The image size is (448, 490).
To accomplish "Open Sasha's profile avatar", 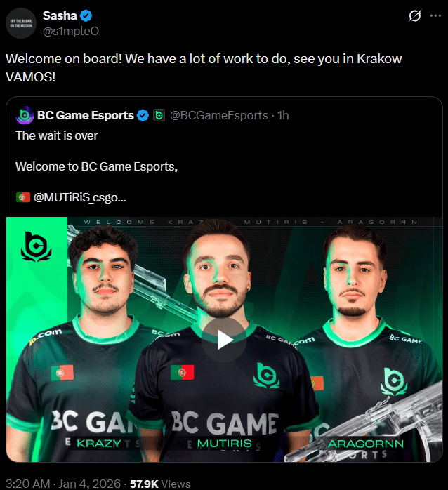I will pos(21,23).
